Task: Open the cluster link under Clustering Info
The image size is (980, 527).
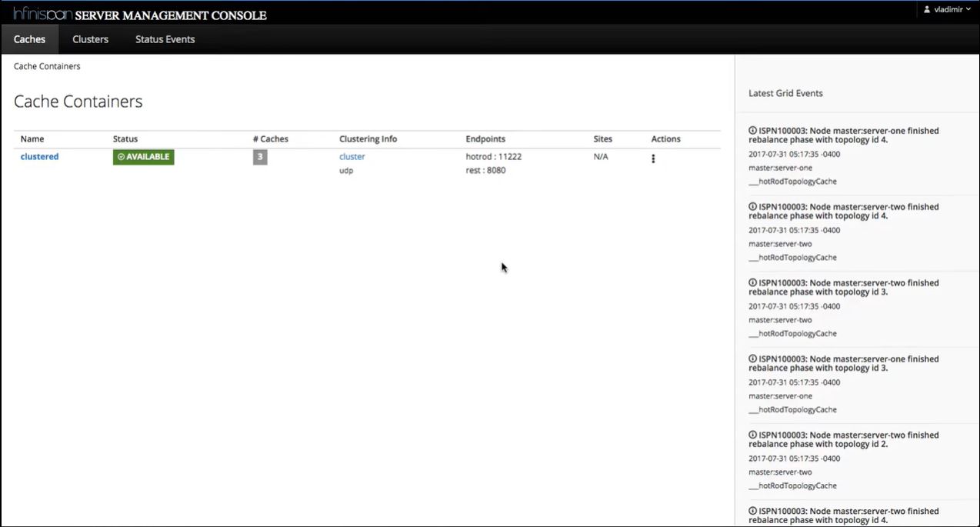Action: coord(352,156)
